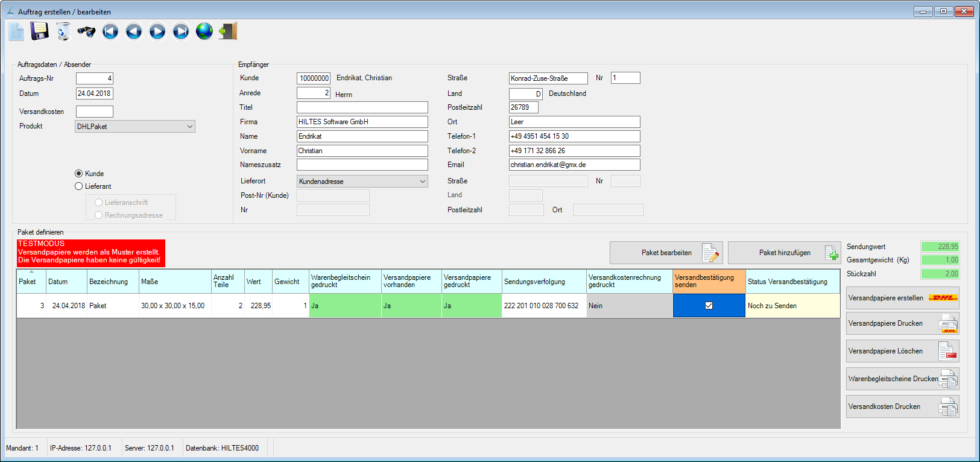Open the Produkt DHLPaket dropdown
Viewport: 980px width, 462px height.
coord(189,127)
